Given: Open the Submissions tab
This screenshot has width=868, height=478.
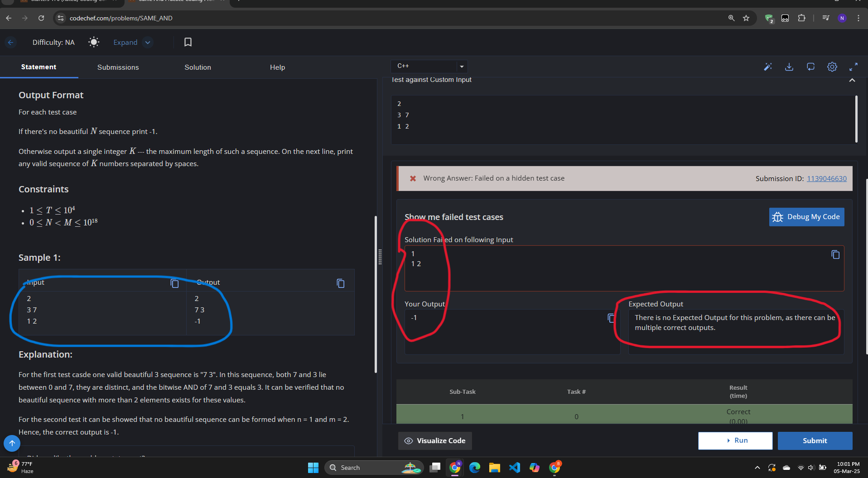Looking at the screenshot, I should click(118, 67).
